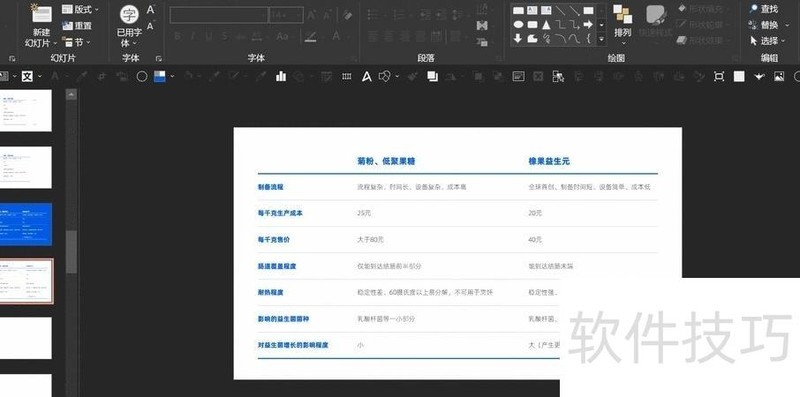
Task: Open dropdown next to blue color square
Action: point(172,77)
